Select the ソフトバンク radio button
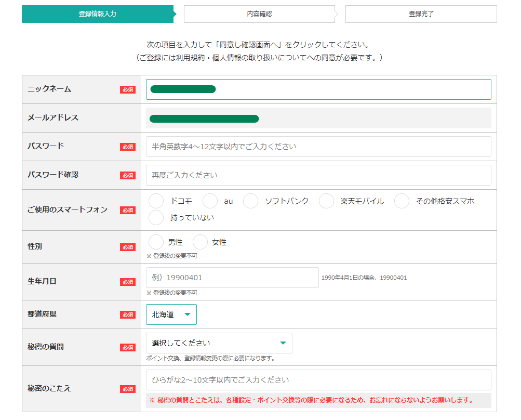Image resolution: width=521 pixels, height=420 pixels. tap(250, 201)
